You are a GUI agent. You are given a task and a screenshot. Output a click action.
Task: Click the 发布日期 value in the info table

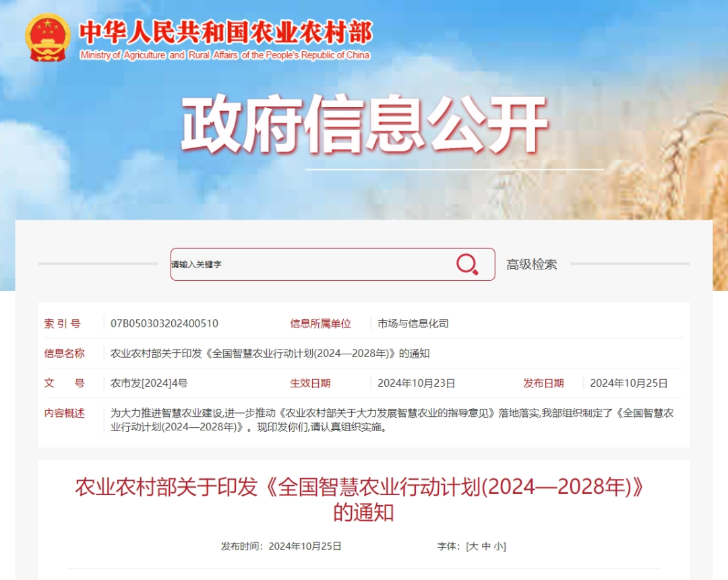(x=628, y=383)
